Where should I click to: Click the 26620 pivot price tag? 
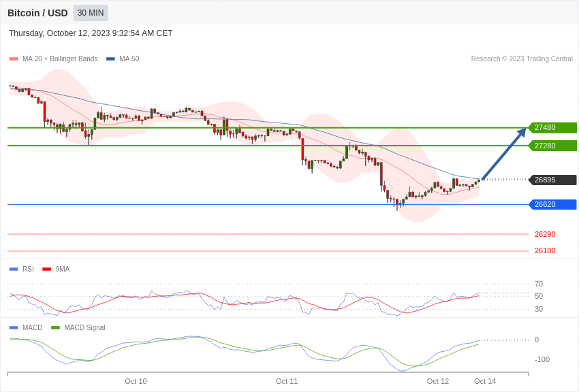click(x=553, y=204)
